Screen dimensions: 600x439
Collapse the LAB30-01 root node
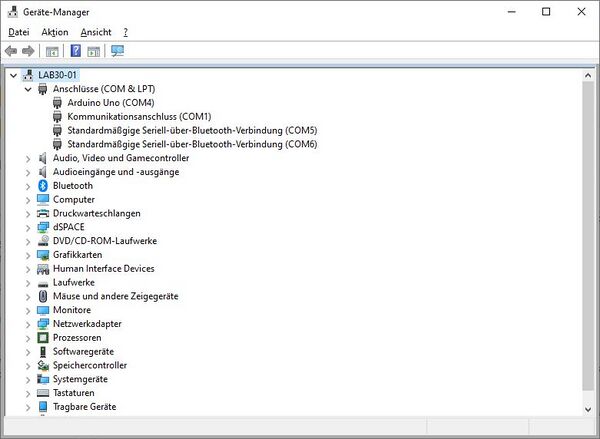(13, 75)
